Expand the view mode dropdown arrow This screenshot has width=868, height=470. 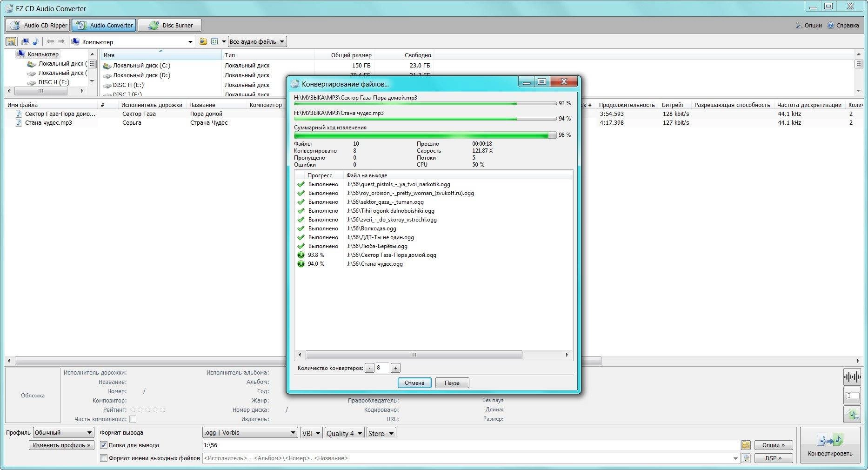(224, 41)
